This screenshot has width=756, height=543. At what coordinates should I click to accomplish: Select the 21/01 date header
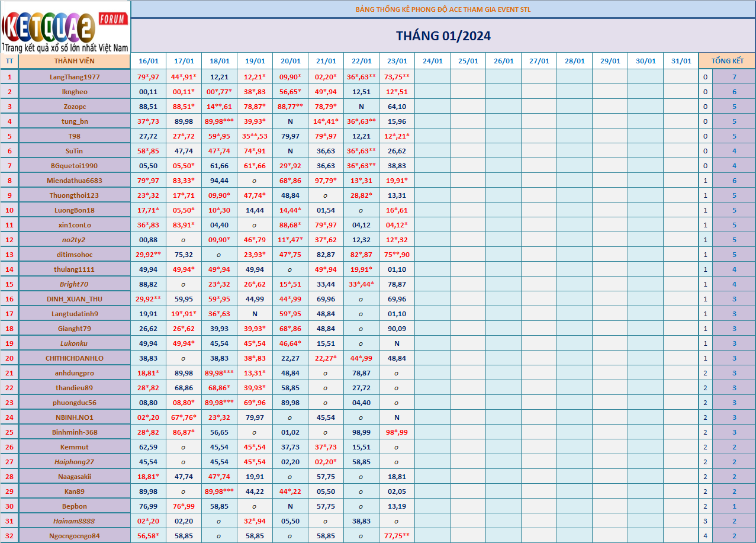[x=326, y=61]
